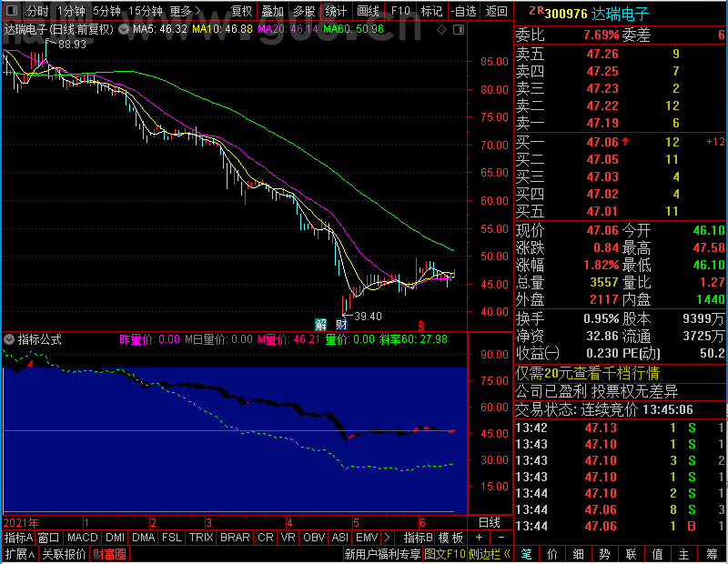Select the 笔 tick-trades tab
The height and width of the screenshot is (564, 728).
[x=527, y=554]
